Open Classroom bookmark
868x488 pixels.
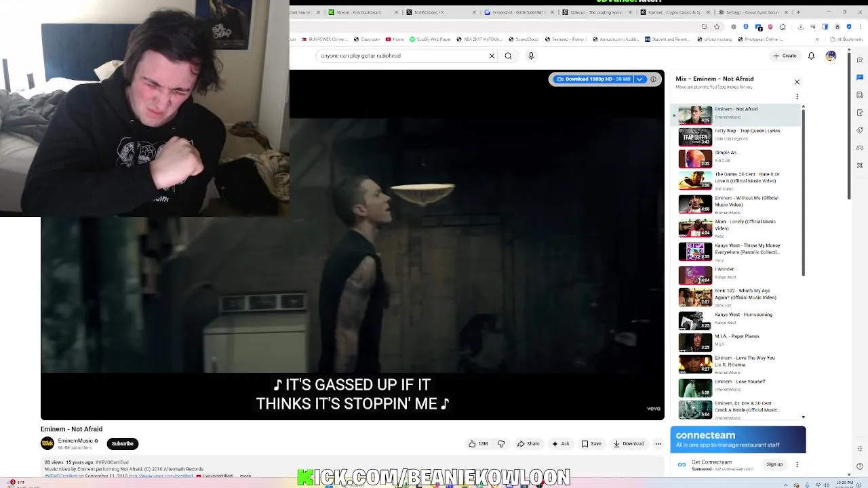366,39
